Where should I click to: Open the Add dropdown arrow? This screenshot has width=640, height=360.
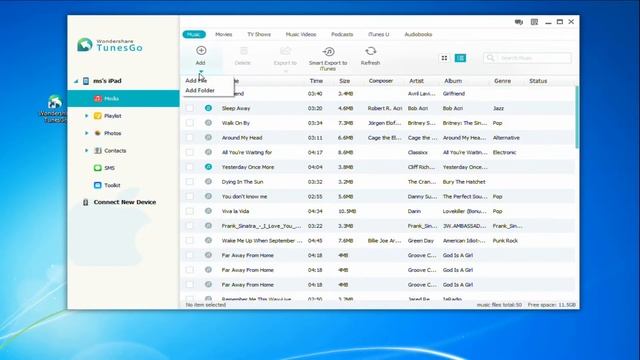click(x=201, y=71)
